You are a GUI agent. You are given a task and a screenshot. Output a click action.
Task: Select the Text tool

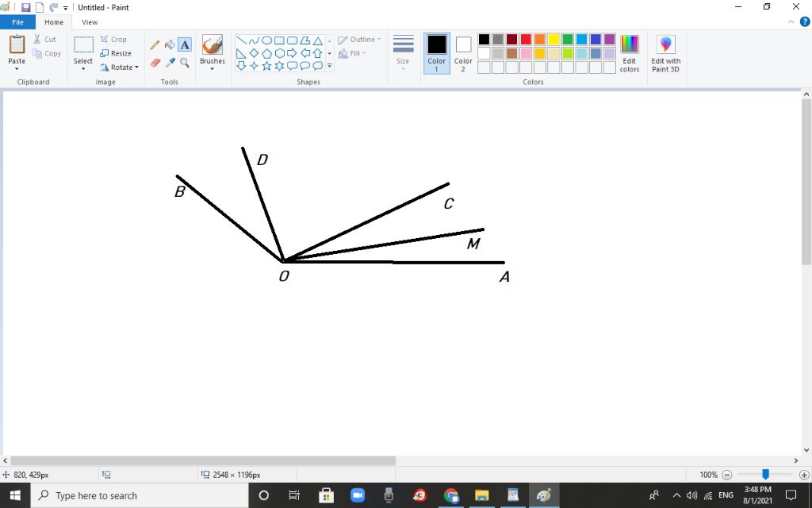185,44
